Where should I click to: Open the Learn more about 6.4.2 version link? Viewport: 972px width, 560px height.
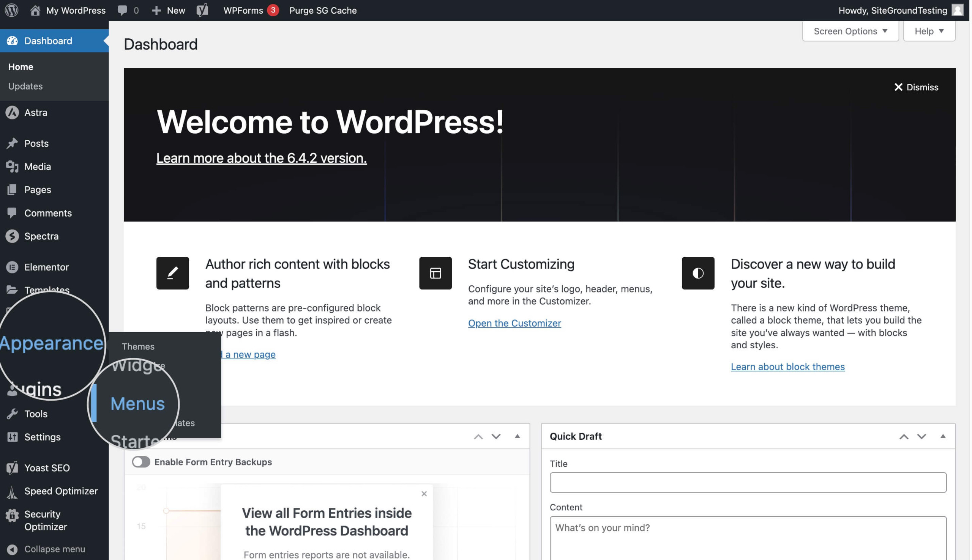tap(261, 158)
